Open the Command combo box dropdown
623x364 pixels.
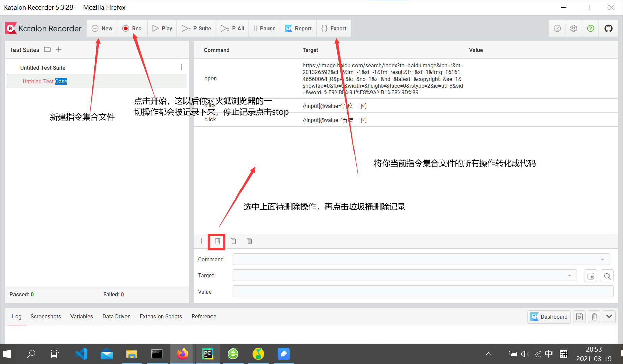pos(602,259)
